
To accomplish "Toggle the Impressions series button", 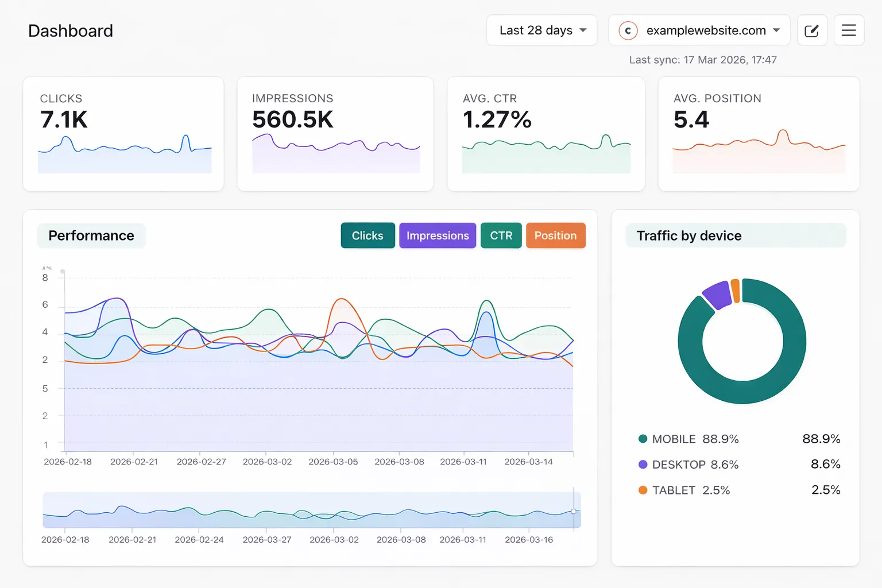I will click(x=438, y=235).
